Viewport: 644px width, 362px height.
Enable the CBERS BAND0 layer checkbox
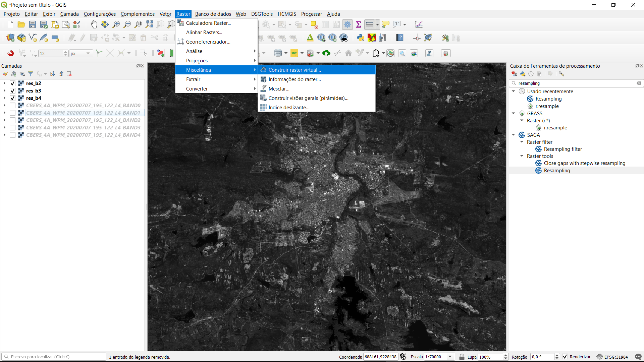12,106
